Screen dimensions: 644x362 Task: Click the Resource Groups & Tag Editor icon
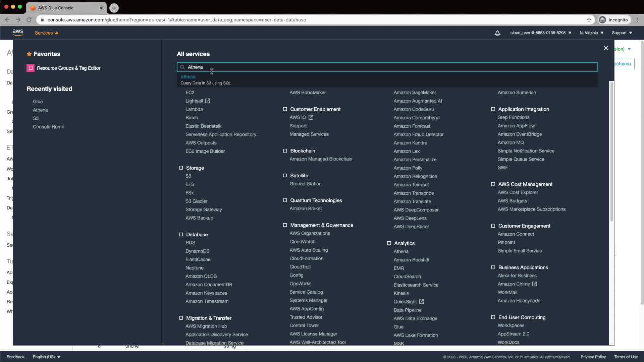31,68
